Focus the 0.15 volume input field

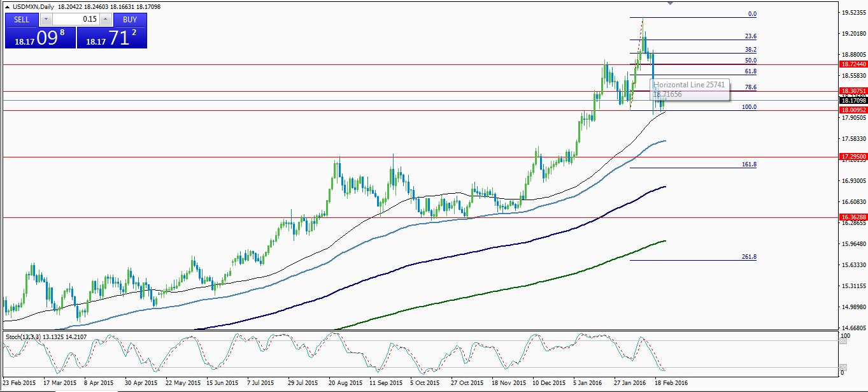75,19
